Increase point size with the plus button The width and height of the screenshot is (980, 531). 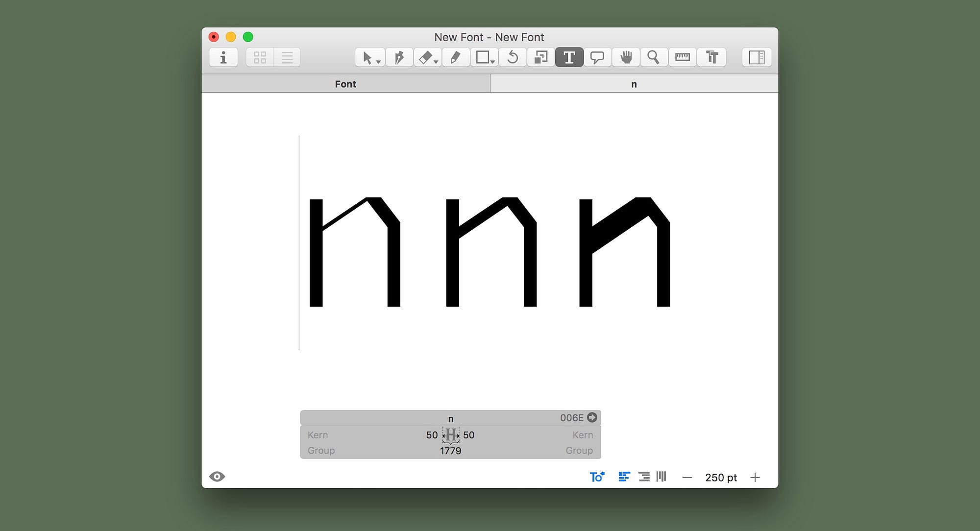click(755, 477)
